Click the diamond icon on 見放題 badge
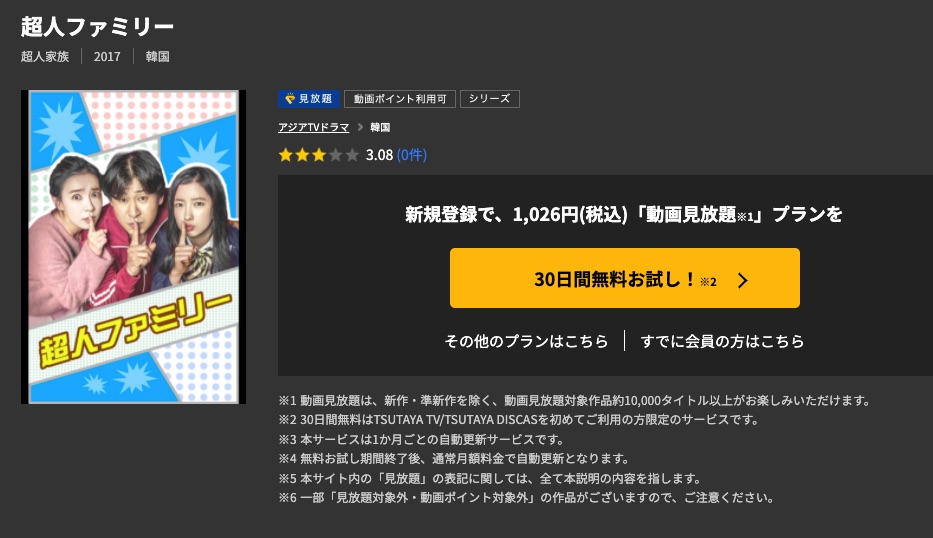The height and width of the screenshot is (538, 933). (x=290, y=99)
